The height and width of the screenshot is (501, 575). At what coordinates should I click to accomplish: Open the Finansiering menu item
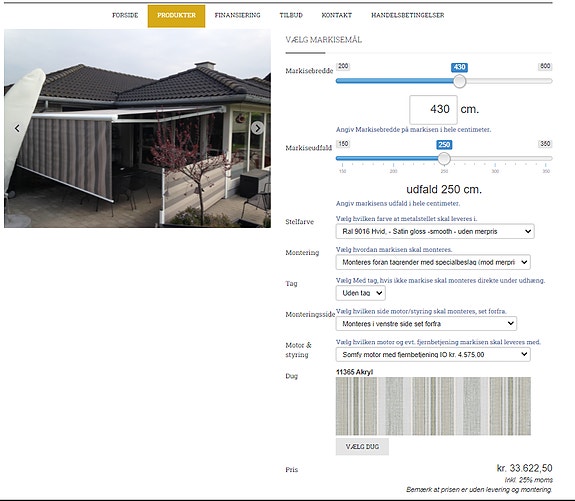tap(238, 15)
